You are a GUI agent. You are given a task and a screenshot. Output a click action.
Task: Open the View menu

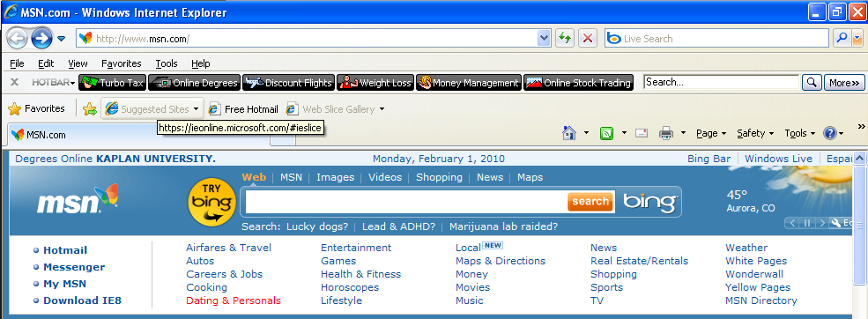point(78,63)
